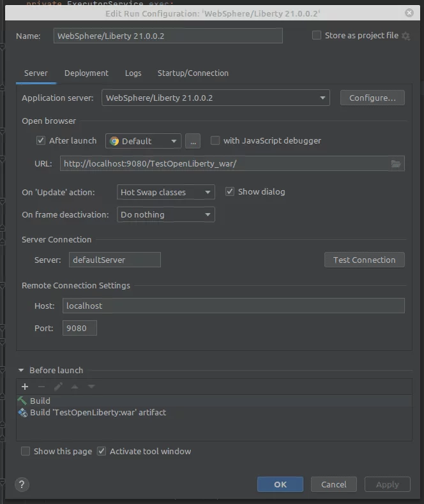Click the remove (−) before launch task icon
Viewport: 424px width, 504px height.
tap(42, 387)
